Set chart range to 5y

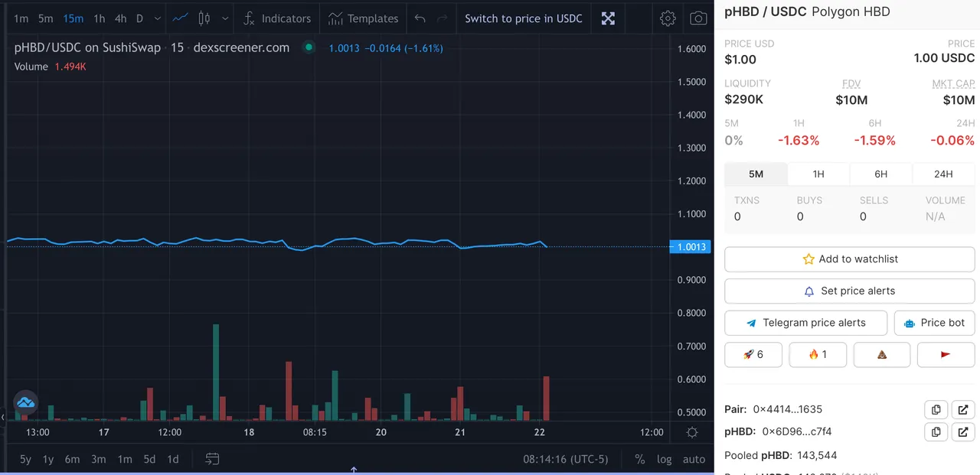pyautogui.click(x=25, y=459)
